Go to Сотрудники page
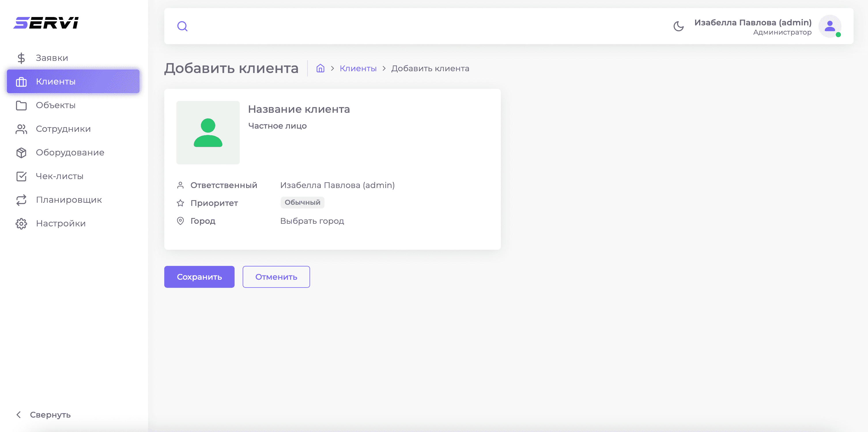The height and width of the screenshot is (432, 868). 63,129
